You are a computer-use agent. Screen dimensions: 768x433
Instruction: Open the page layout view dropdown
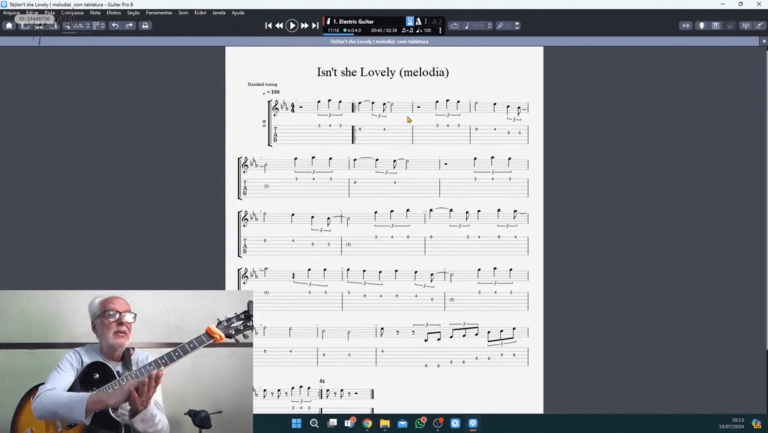point(98,25)
